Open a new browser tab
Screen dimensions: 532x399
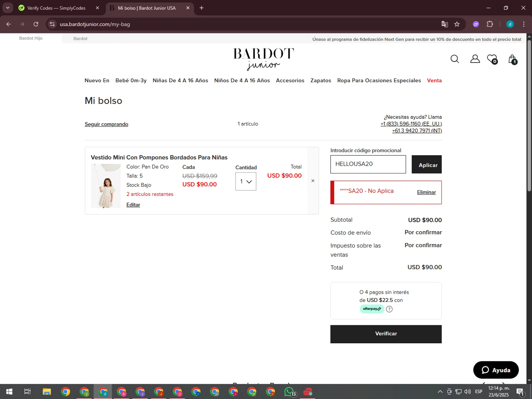pos(201,8)
